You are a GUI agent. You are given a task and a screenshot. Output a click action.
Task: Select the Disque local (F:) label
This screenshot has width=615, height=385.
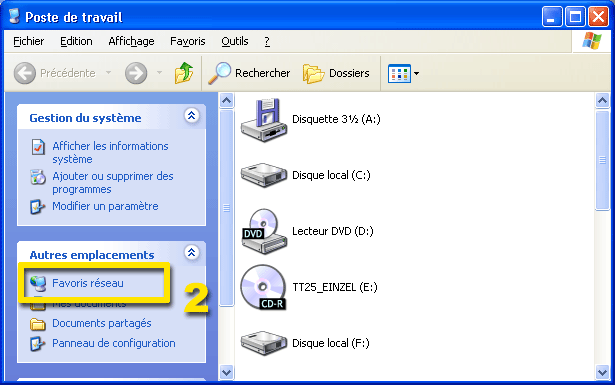[x=331, y=343]
